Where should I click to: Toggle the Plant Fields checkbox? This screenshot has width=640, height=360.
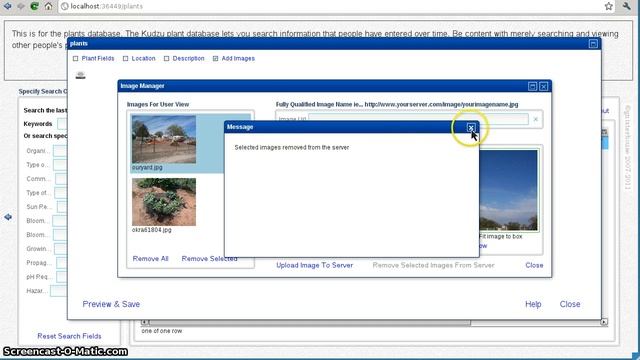click(x=76, y=58)
